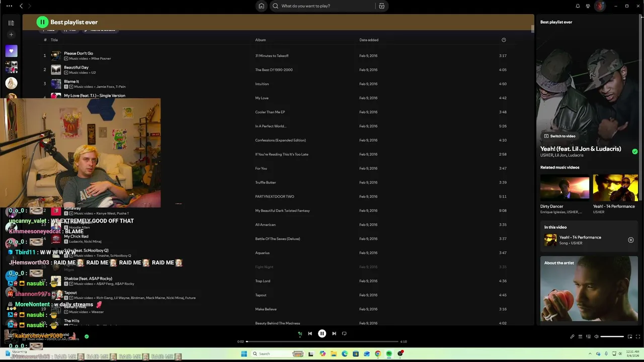Screen dimensions: 644x362
Task: Open the user profile avatar menu
Action: [x=600, y=6]
